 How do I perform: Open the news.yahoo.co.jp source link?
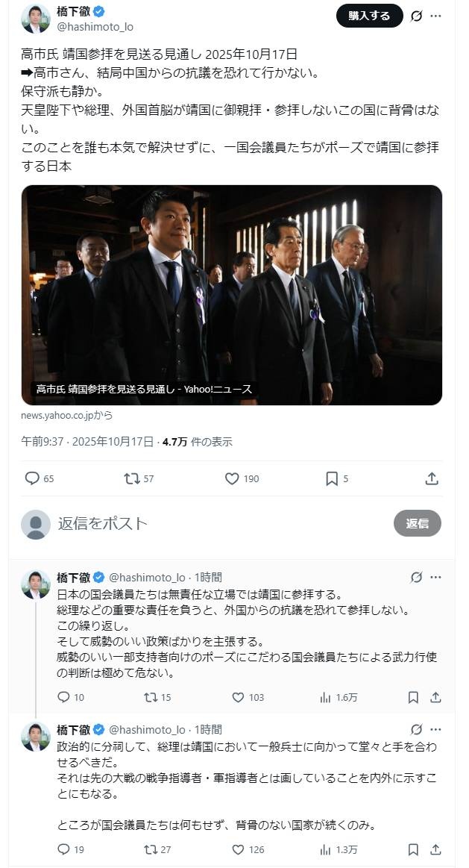click(67, 415)
